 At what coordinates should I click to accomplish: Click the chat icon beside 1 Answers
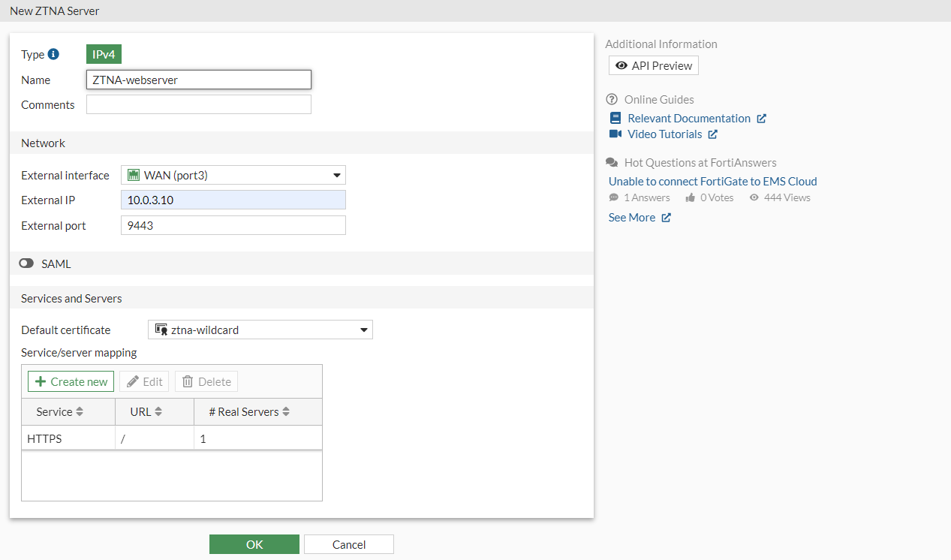click(x=614, y=197)
